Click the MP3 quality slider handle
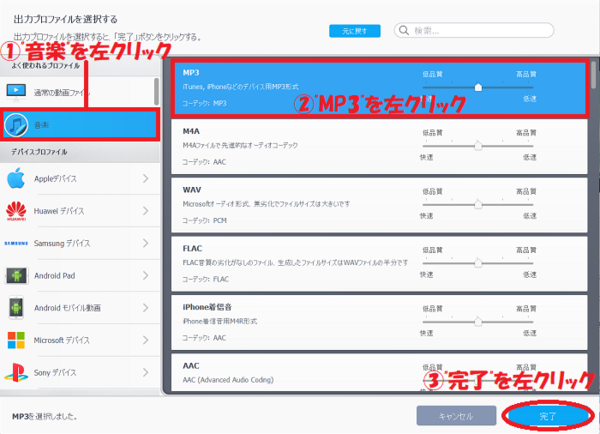The height and width of the screenshot is (434, 600). pos(478,87)
